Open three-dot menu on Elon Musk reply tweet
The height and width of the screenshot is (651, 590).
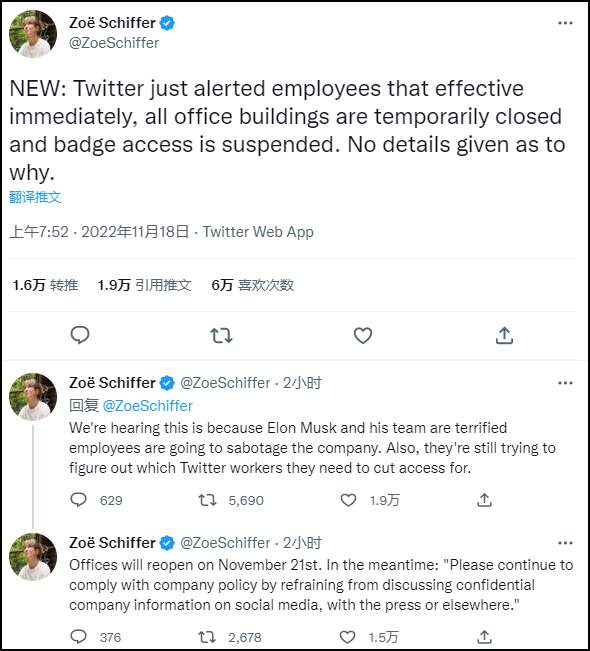click(566, 383)
